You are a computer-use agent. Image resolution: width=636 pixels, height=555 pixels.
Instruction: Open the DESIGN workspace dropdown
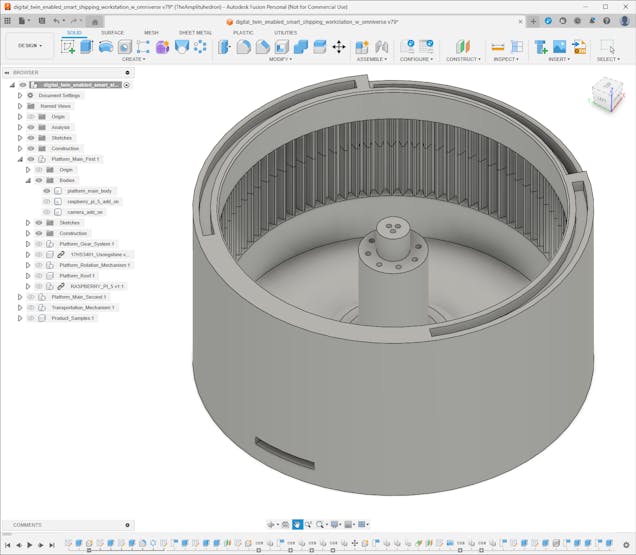(x=26, y=45)
